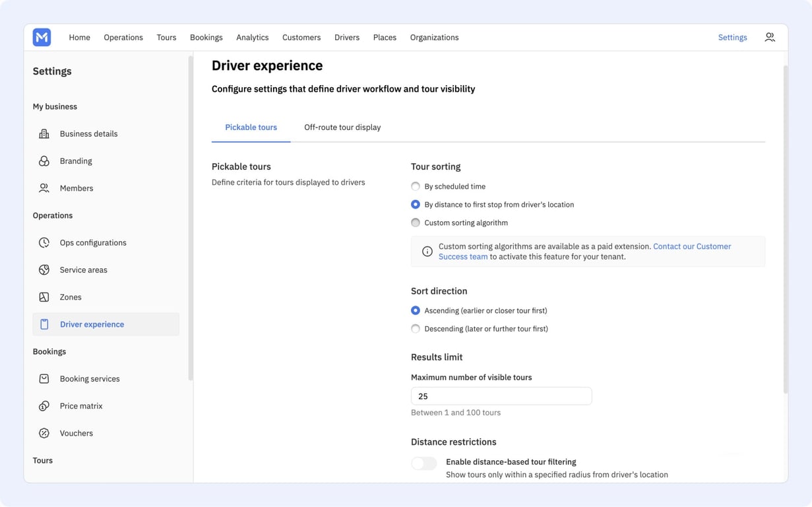
Task: Click the Branding icon in sidebar
Action: pos(44,161)
